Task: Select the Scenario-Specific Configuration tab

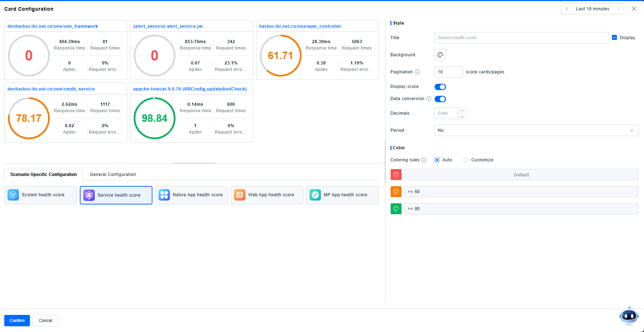Action: [x=43, y=175]
